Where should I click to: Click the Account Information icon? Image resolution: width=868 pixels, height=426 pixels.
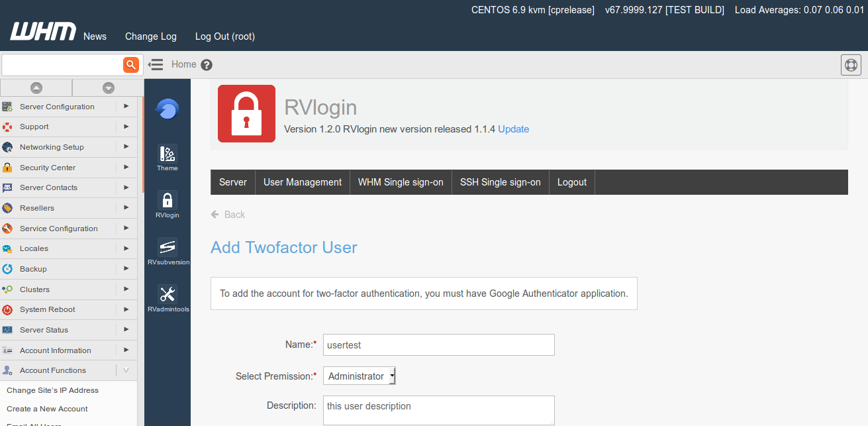coord(7,350)
